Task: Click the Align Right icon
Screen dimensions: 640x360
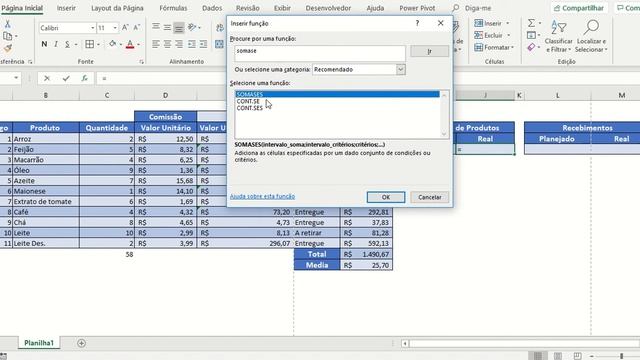Action: (x=179, y=44)
